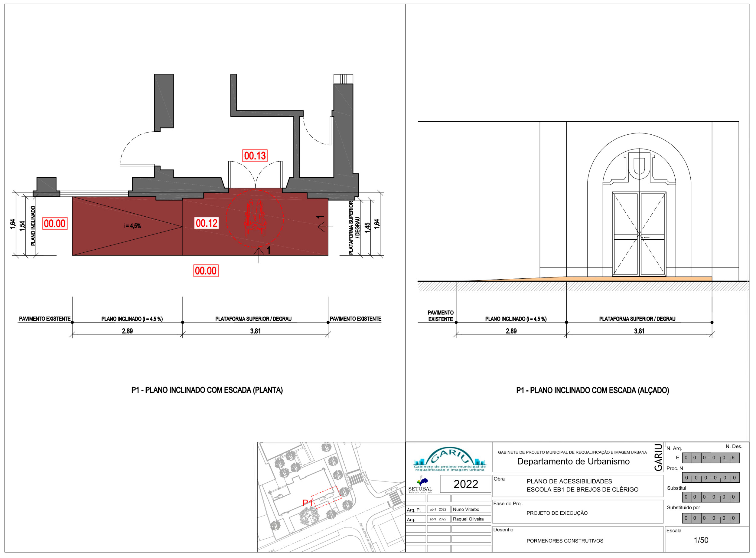
Task: Select the red 00.13 level tag
Action: click(x=255, y=156)
